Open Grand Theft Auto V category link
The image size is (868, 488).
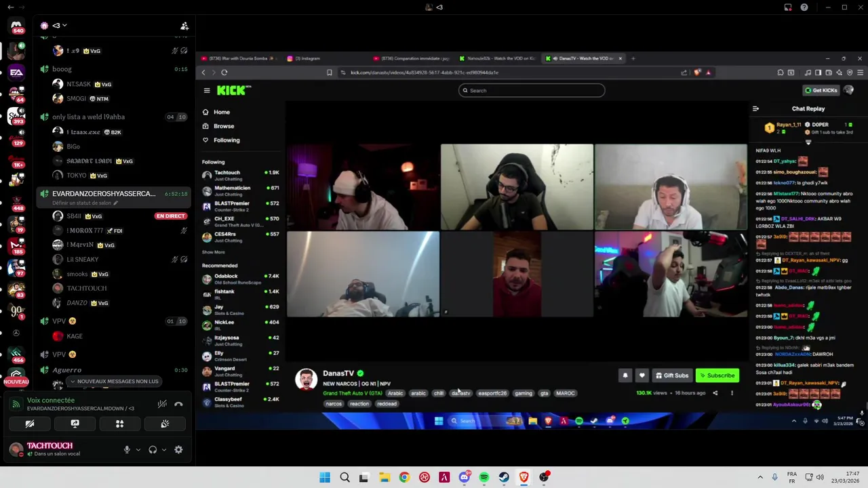coord(353,393)
